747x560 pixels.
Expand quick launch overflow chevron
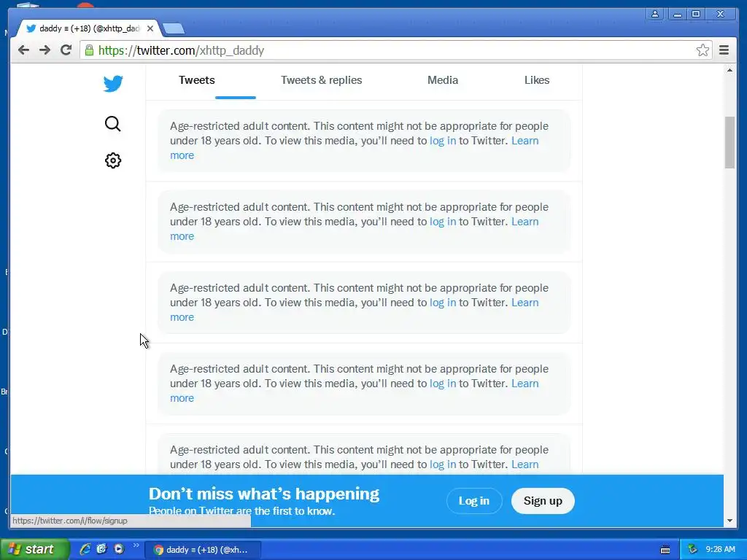136,545
